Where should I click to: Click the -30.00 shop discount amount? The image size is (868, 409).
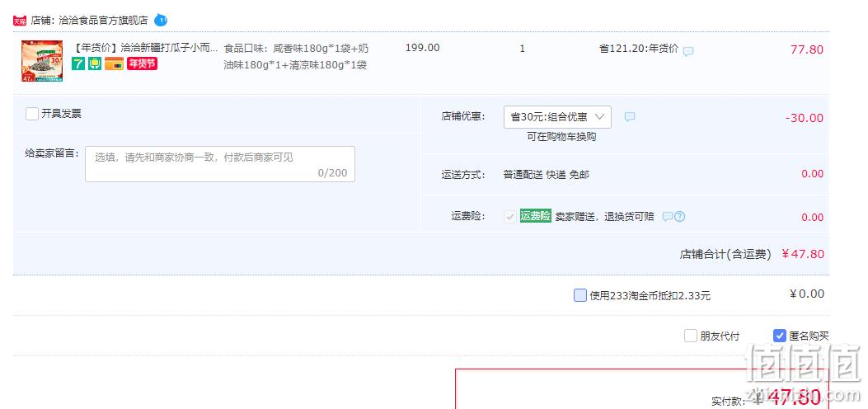click(x=804, y=118)
